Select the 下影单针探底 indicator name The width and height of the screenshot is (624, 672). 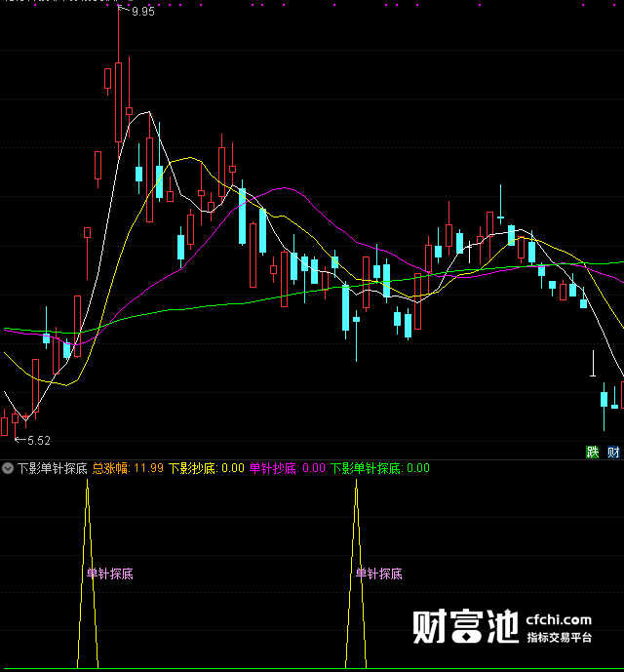coord(53,468)
